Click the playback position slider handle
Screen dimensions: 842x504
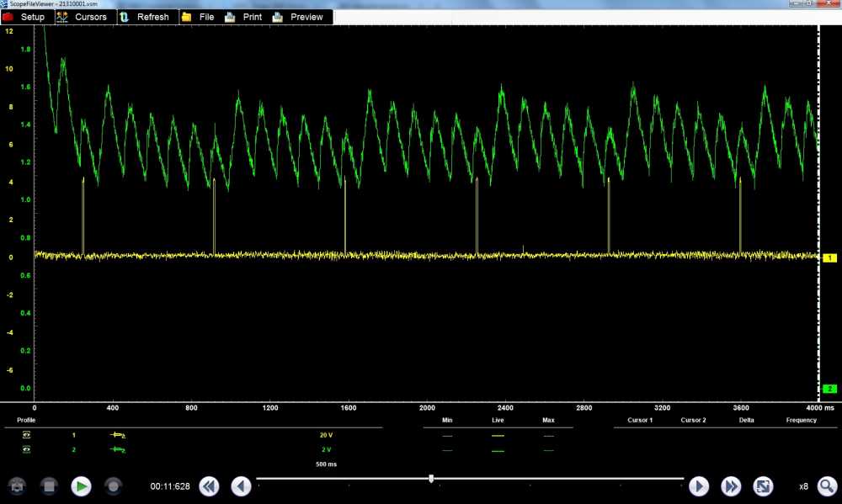431,479
